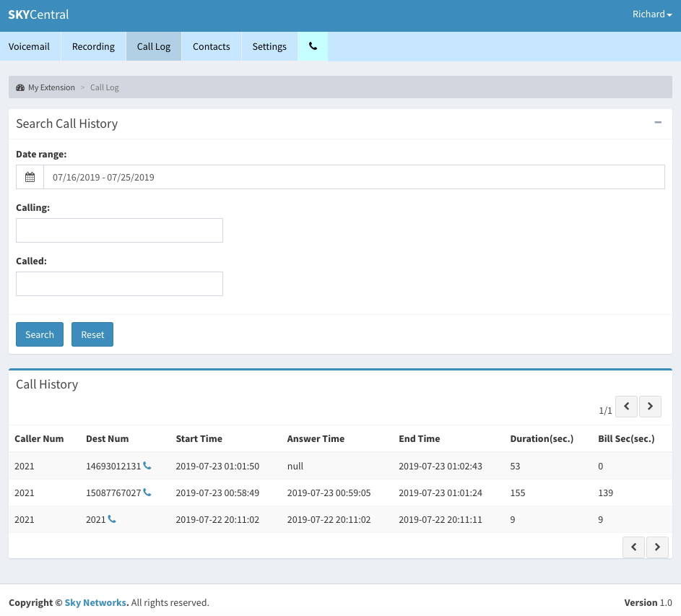The height and width of the screenshot is (616, 681).
Task: Click the Bill Sec(sec.) column header
Action: pos(626,439)
